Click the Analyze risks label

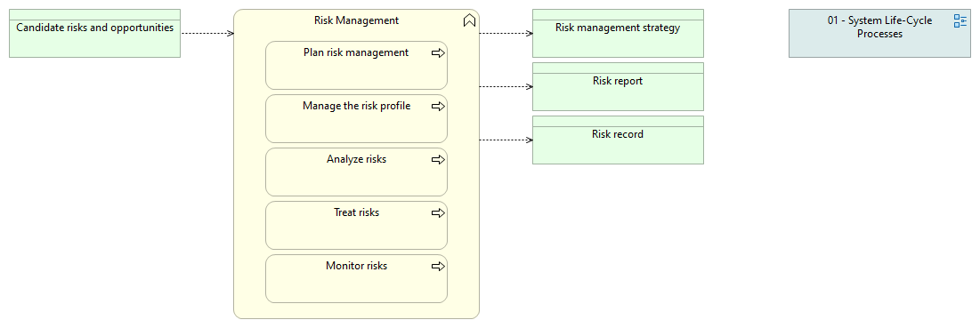(x=356, y=159)
